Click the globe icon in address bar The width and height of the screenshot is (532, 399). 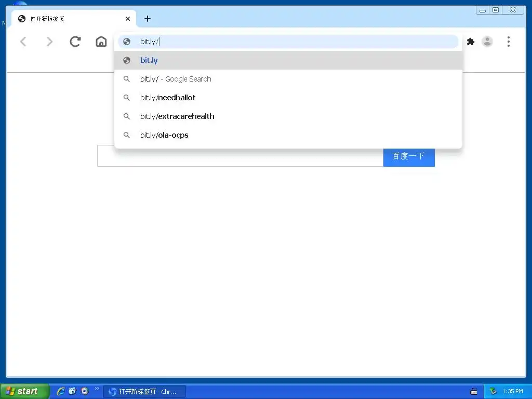127,42
